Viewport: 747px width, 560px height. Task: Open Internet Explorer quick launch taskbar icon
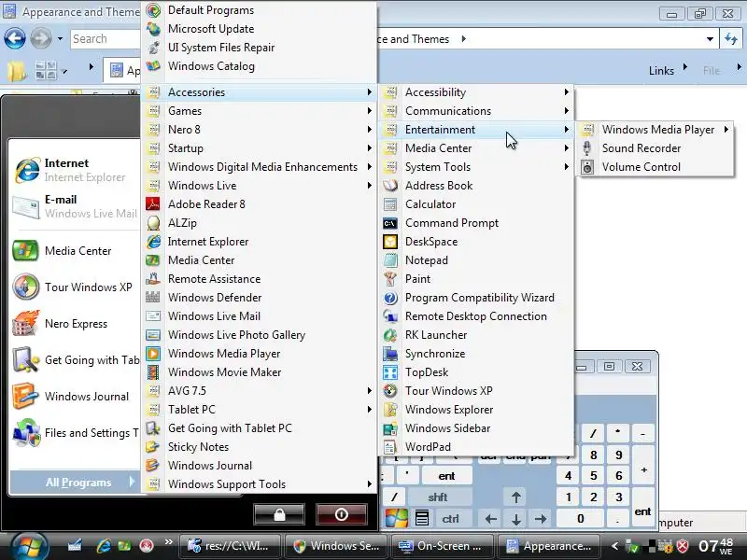[x=104, y=546]
